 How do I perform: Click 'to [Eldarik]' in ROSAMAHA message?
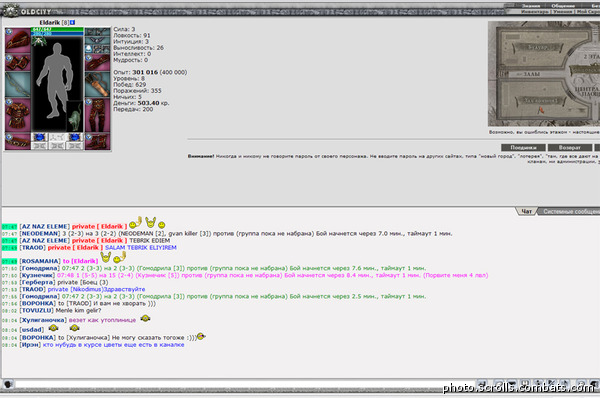(80, 261)
